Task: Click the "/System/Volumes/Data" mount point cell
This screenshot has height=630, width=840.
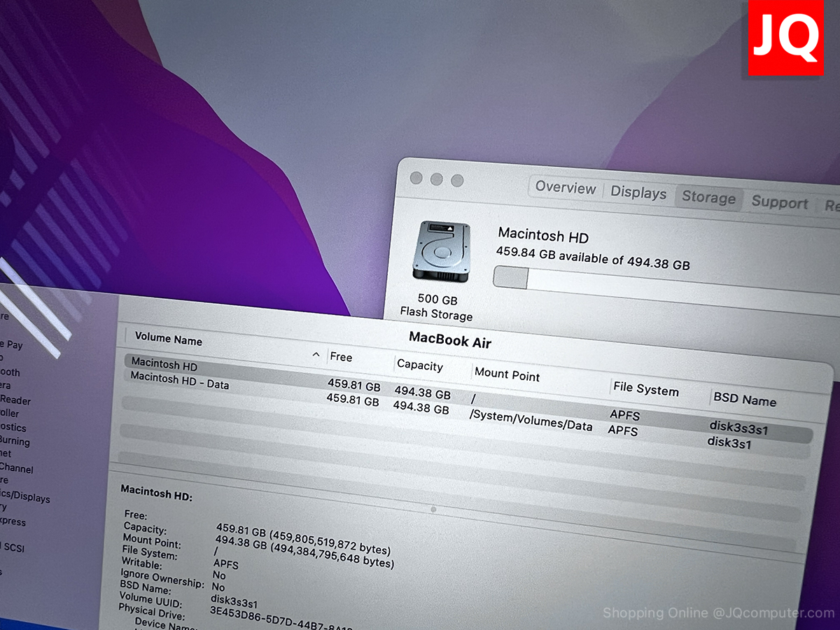Action: click(531, 420)
